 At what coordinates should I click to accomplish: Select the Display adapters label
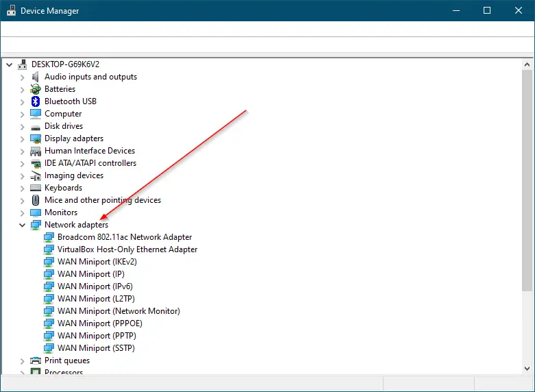[x=74, y=138]
